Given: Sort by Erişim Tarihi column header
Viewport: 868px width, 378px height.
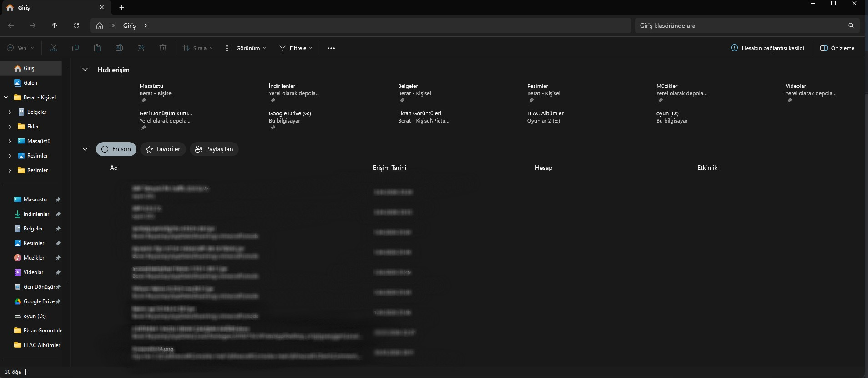Looking at the screenshot, I should [389, 168].
